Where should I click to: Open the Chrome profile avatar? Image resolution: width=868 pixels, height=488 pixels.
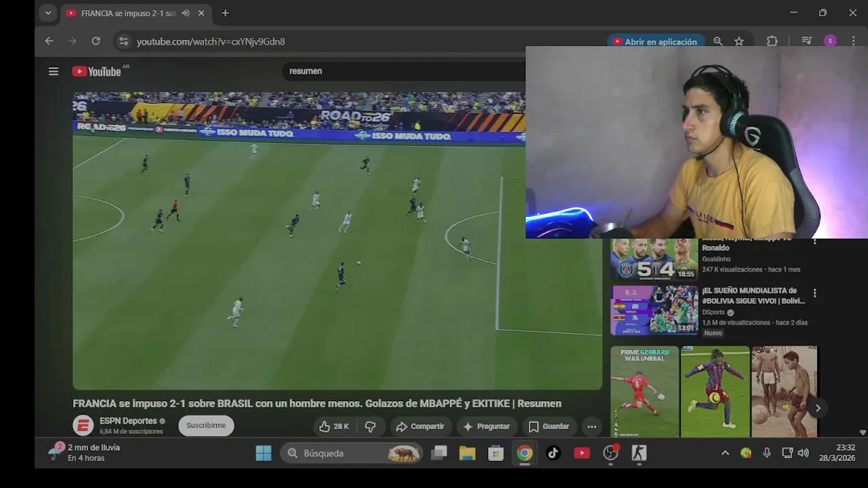(x=830, y=41)
